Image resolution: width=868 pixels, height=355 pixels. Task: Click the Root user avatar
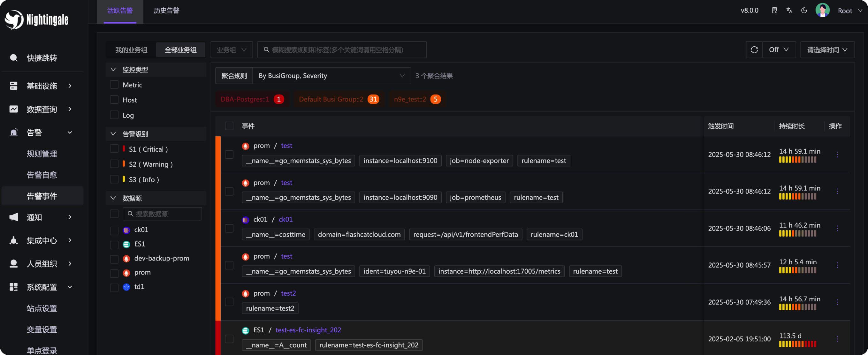(x=822, y=11)
